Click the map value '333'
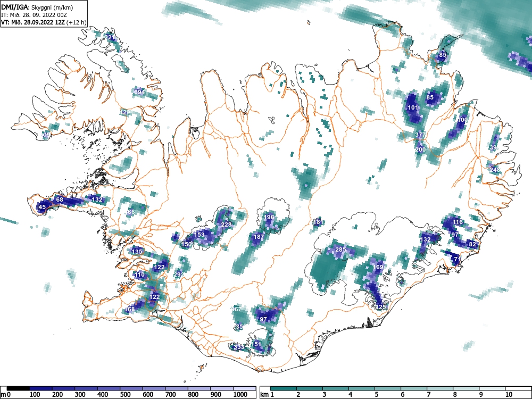The image size is (532, 399). [239, 347]
